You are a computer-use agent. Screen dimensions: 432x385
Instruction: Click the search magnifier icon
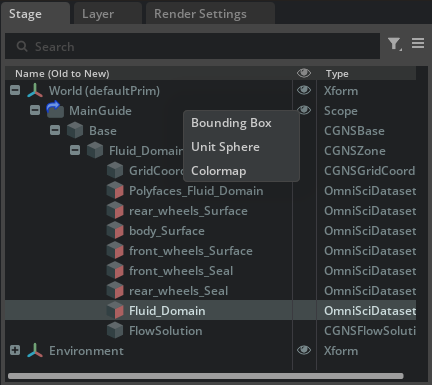(x=22, y=46)
